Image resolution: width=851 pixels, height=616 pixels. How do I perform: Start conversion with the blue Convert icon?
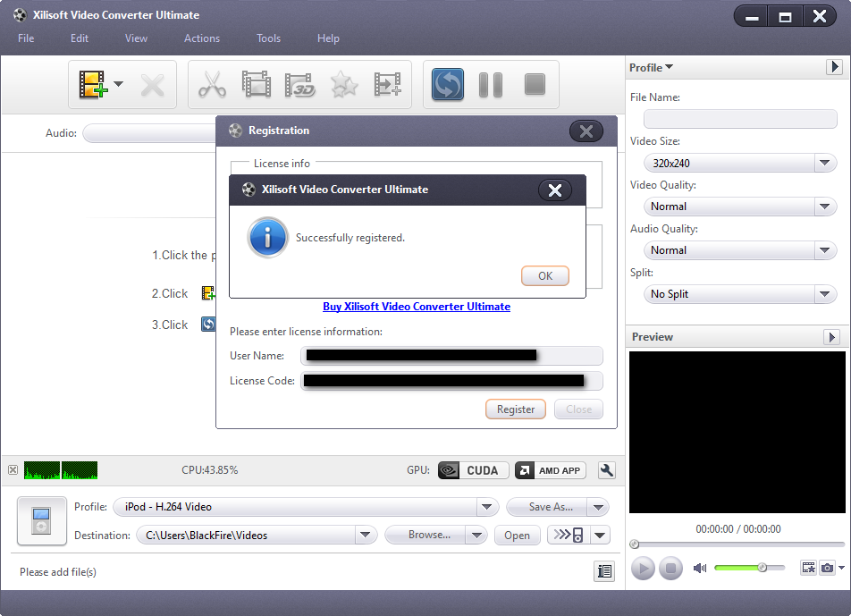point(448,85)
